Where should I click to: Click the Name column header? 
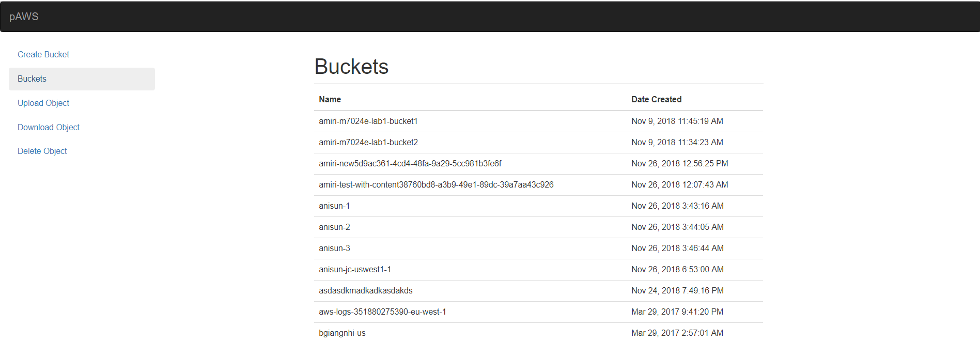coord(330,99)
